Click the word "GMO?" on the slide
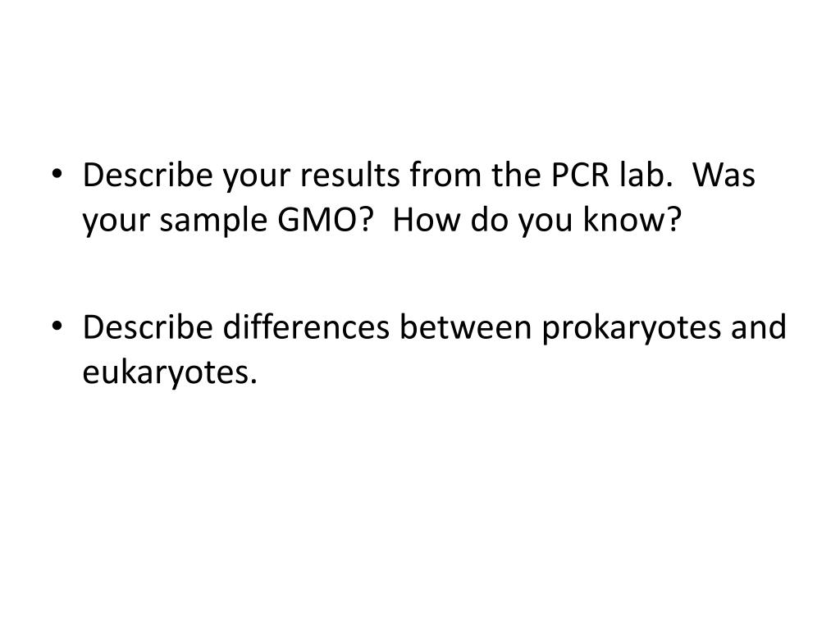 click(x=324, y=220)
